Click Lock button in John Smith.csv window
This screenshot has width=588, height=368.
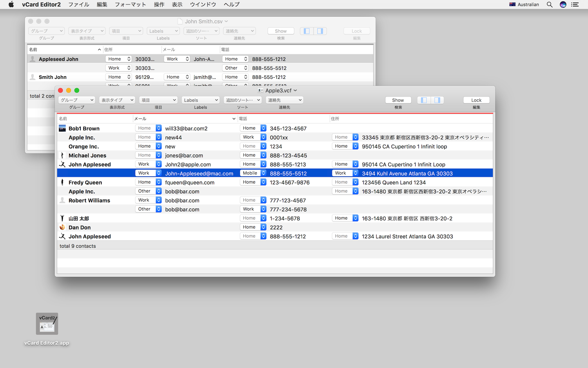tap(357, 31)
